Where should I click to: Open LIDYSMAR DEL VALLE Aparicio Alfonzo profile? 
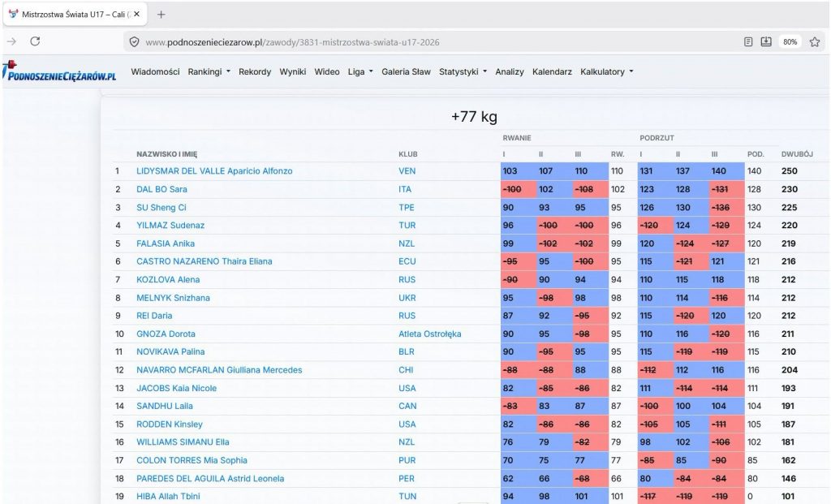click(x=214, y=171)
